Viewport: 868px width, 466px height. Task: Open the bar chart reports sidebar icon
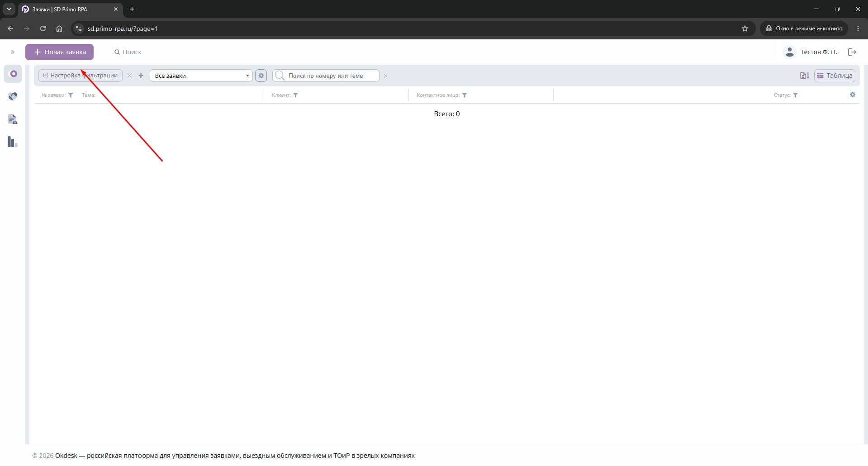(x=13, y=142)
